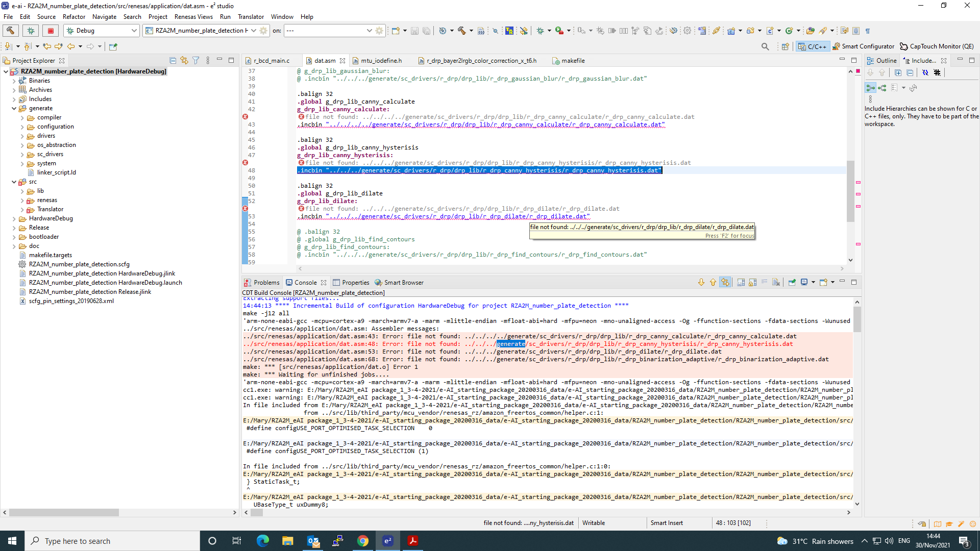This screenshot has width=980, height=551.
Task: Click the Save icon in toolbar
Action: click(414, 31)
